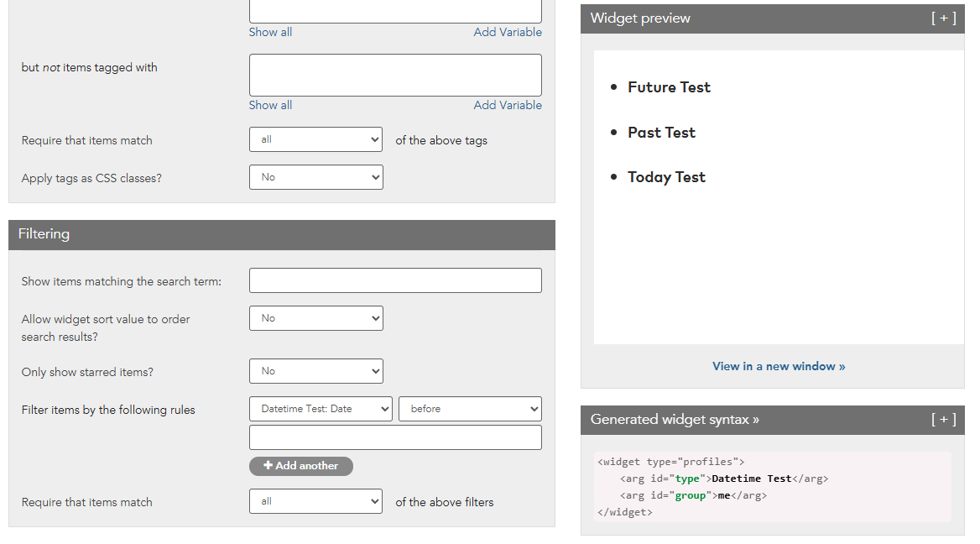The image size is (980, 544).
Task: Click the 'but not items tagged with' text box
Action: pos(395,76)
